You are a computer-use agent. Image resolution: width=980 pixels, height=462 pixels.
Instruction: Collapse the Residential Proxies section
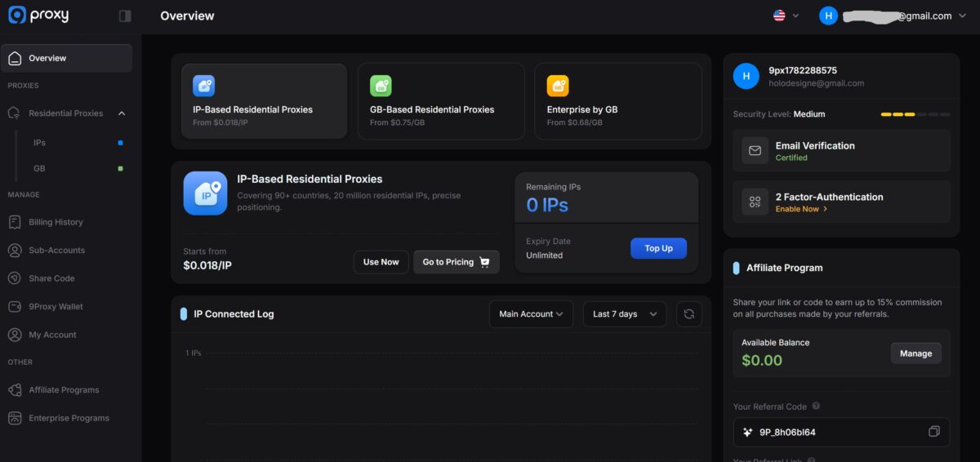(x=122, y=113)
